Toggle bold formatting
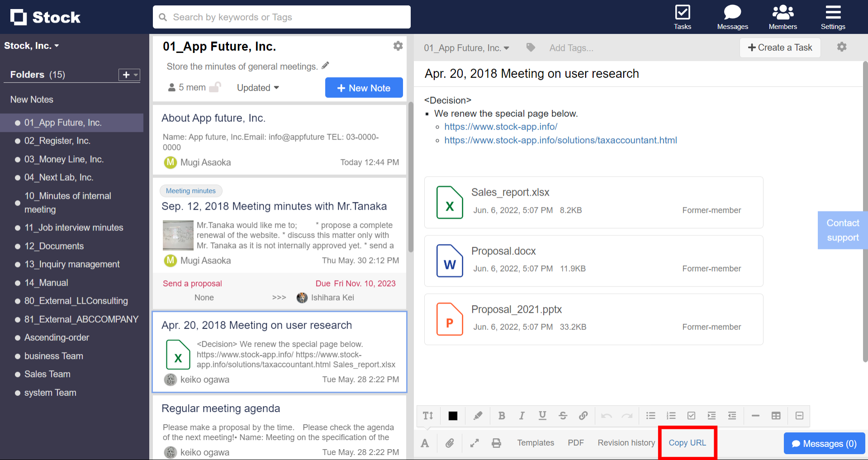 (502, 416)
